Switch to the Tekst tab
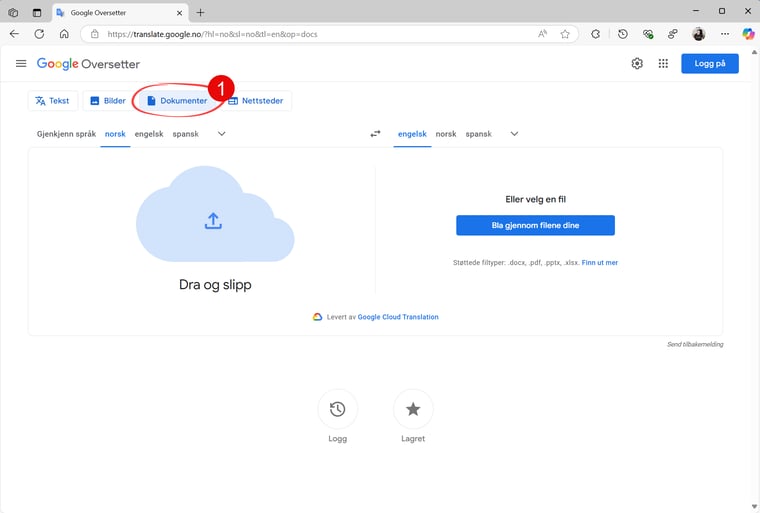Screen dimensions: 760x513 point(52,101)
